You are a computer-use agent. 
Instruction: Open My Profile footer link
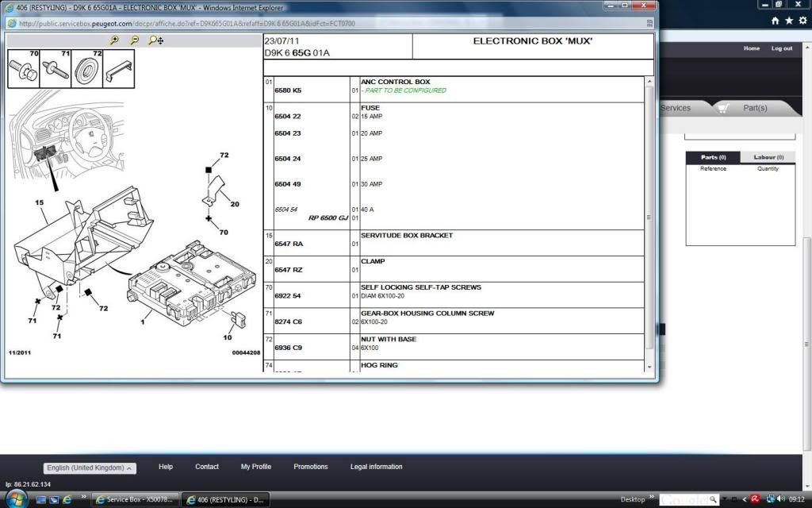[256, 467]
